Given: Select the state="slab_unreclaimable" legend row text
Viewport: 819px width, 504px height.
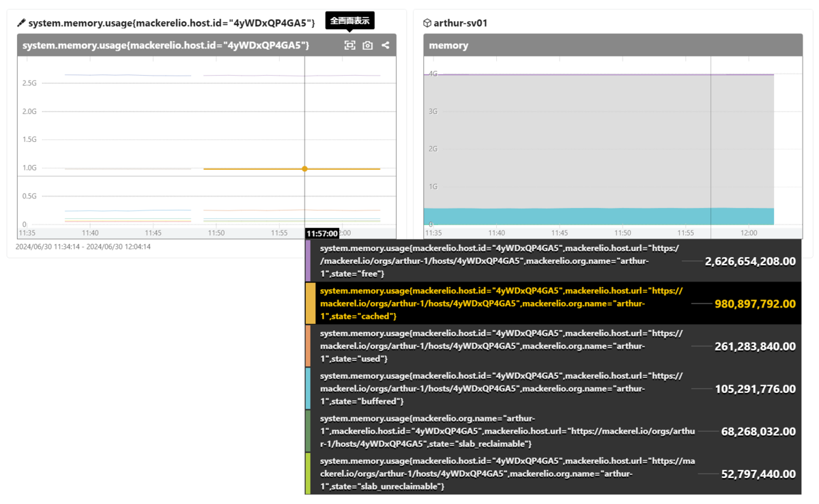Looking at the screenshot, I should 507,473.
